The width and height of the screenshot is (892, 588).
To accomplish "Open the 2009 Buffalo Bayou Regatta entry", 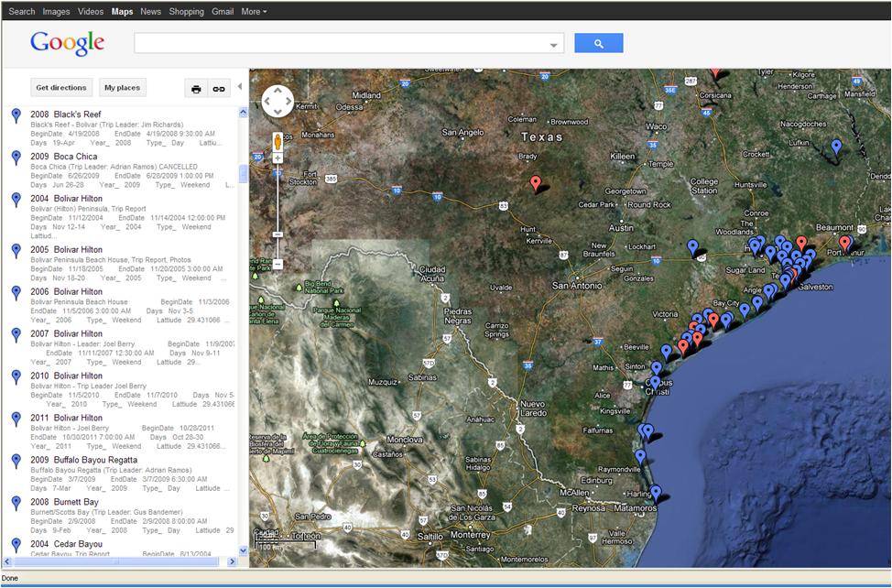I will click(84, 460).
